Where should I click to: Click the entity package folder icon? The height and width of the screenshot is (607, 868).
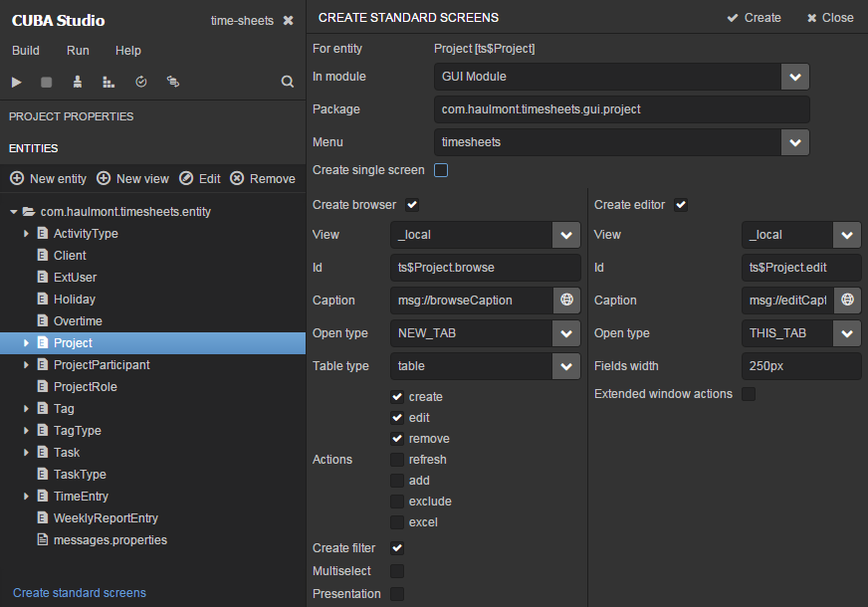[29, 211]
